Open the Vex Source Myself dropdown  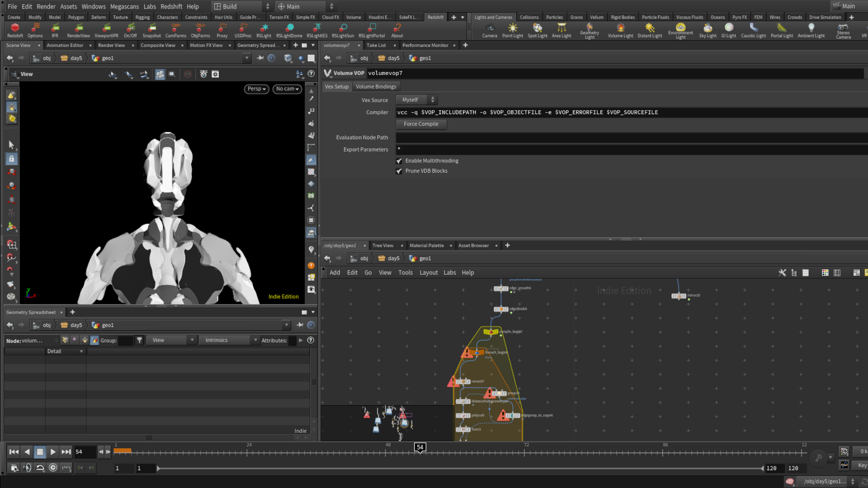coord(416,100)
